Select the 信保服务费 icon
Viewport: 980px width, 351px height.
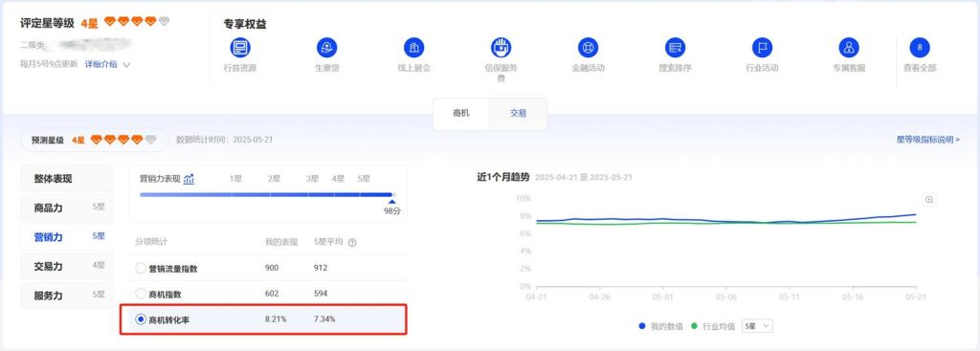(501, 48)
